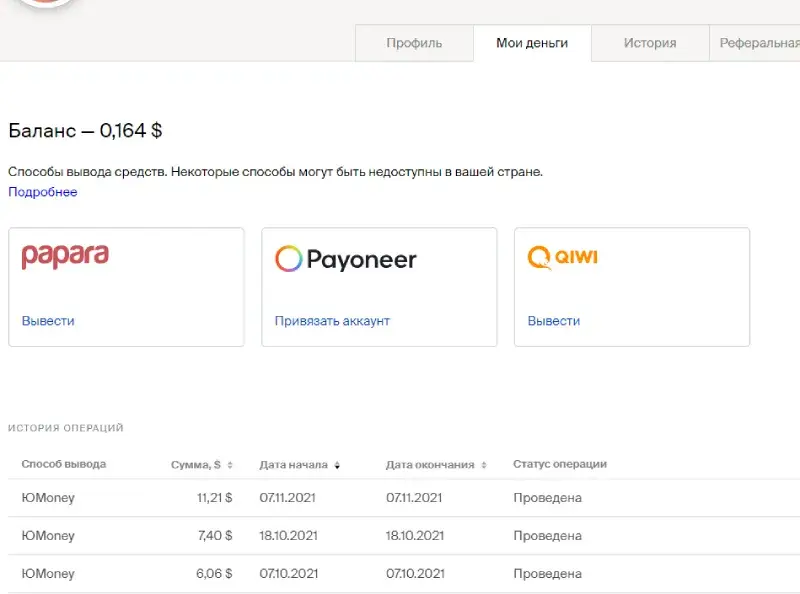Click start date 07.10.2021
Viewport: 800px width, 594px height.
[x=288, y=574]
